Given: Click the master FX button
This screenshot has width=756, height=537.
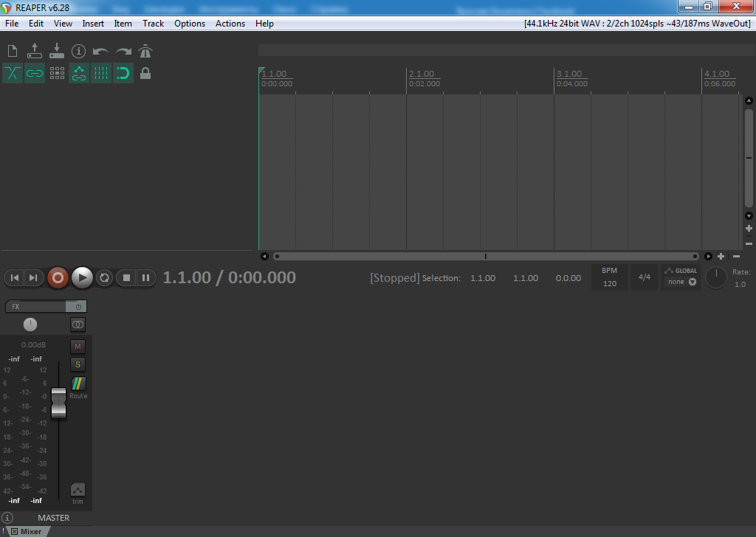Looking at the screenshot, I should click(35, 306).
